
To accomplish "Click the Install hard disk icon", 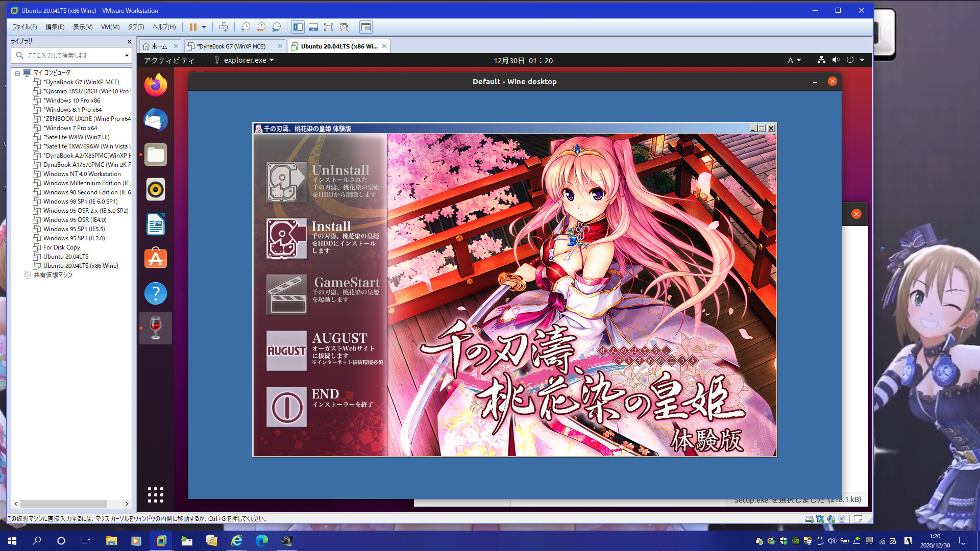I will (286, 238).
